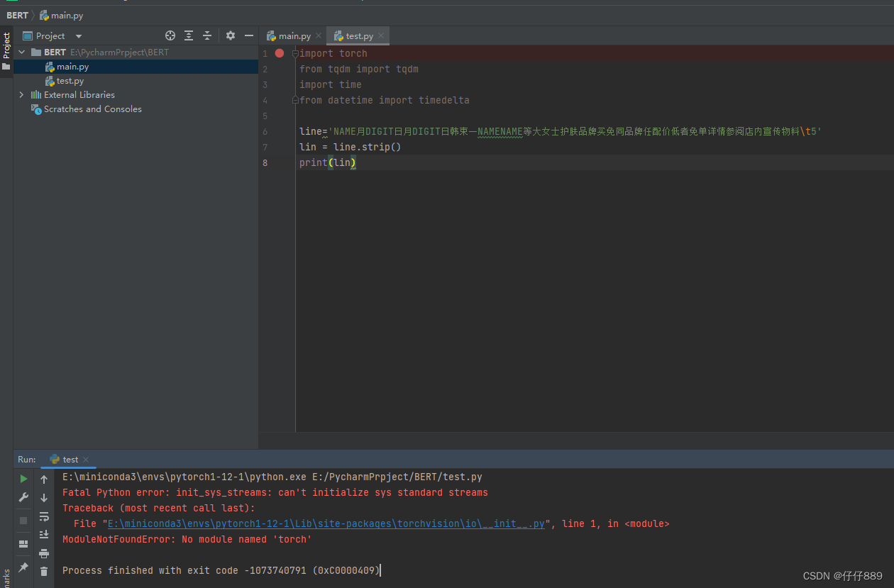The height and width of the screenshot is (588, 894).
Task: Click 'from datetime import timedelta' line
Action: click(x=385, y=100)
